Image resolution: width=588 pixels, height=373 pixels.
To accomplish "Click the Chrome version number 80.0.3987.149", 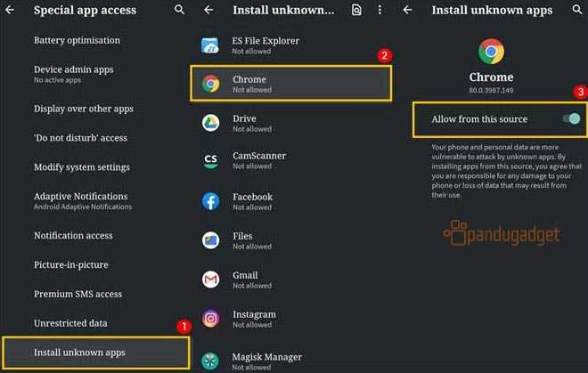I will pyautogui.click(x=491, y=90).
